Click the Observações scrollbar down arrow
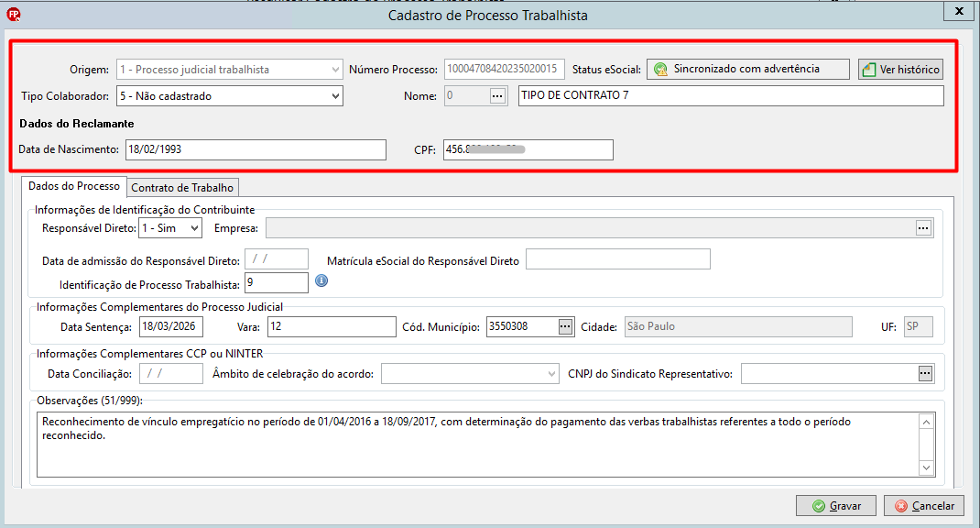The image size is (980, 528). (x=926, y=467)
